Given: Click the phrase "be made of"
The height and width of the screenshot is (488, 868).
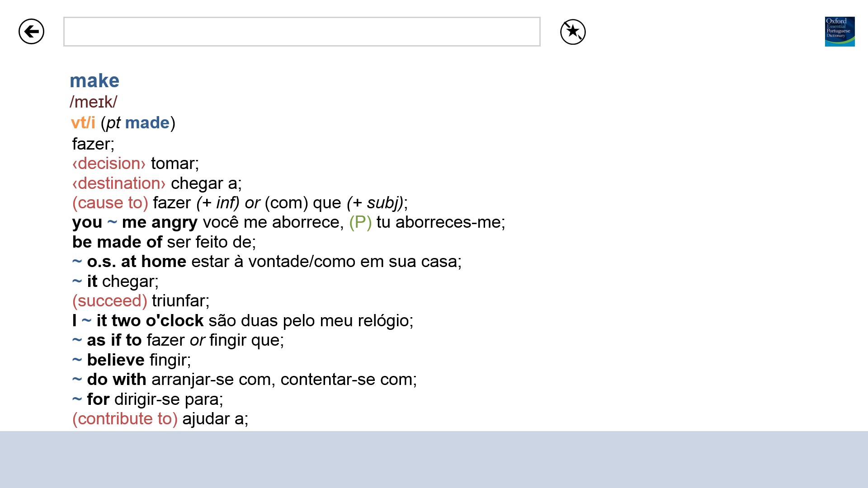Looking at the screenshot, I should 117,242.
